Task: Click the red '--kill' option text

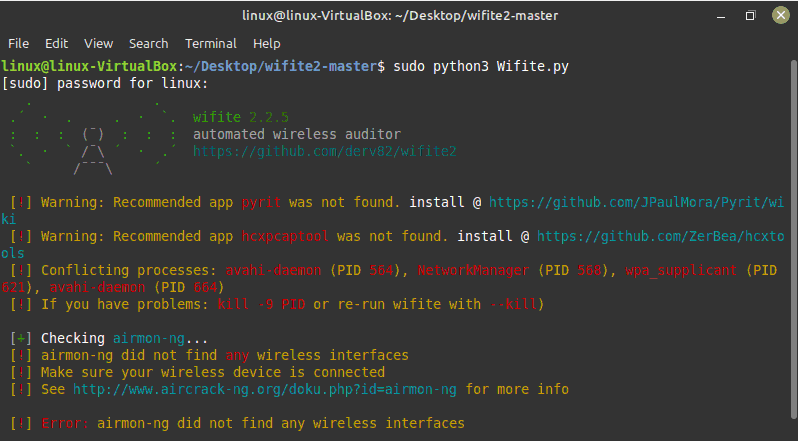Action: pos(513,305)
